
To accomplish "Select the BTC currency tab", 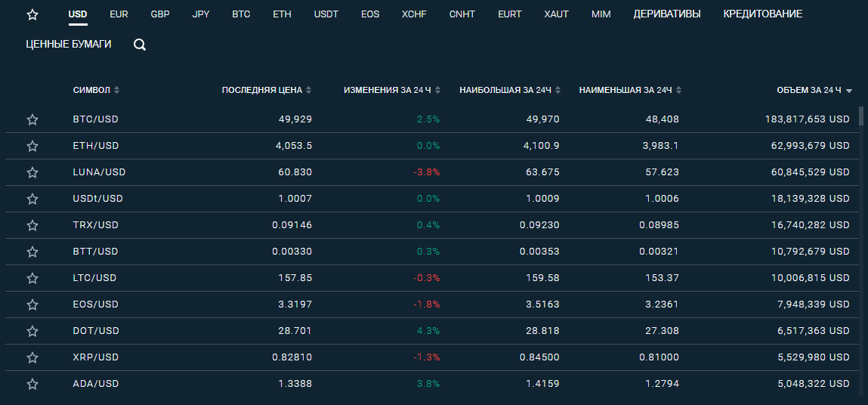I will coord(241,14).
